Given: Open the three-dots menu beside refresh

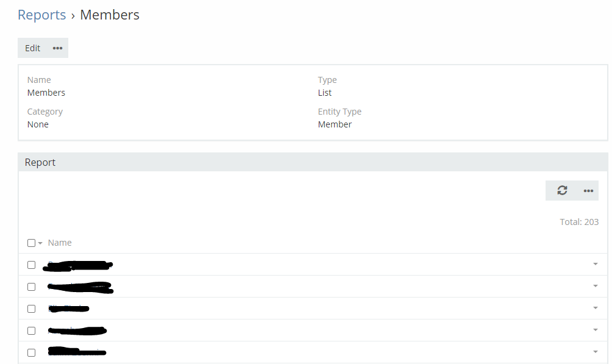Looking at the screenshot, I should [588, 191].
